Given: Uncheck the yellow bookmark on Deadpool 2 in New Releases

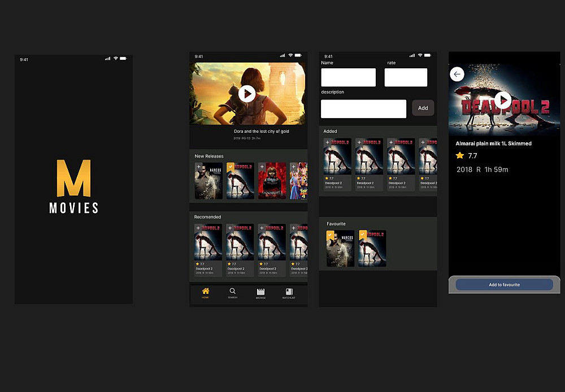Looking at the screenshot, I should (x=231, y=167).
